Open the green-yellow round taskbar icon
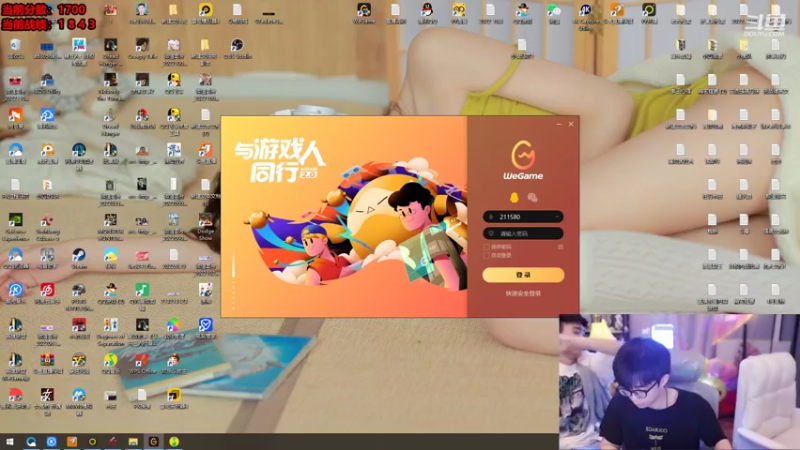Screen dimensions: 800x450 (174, 442)
